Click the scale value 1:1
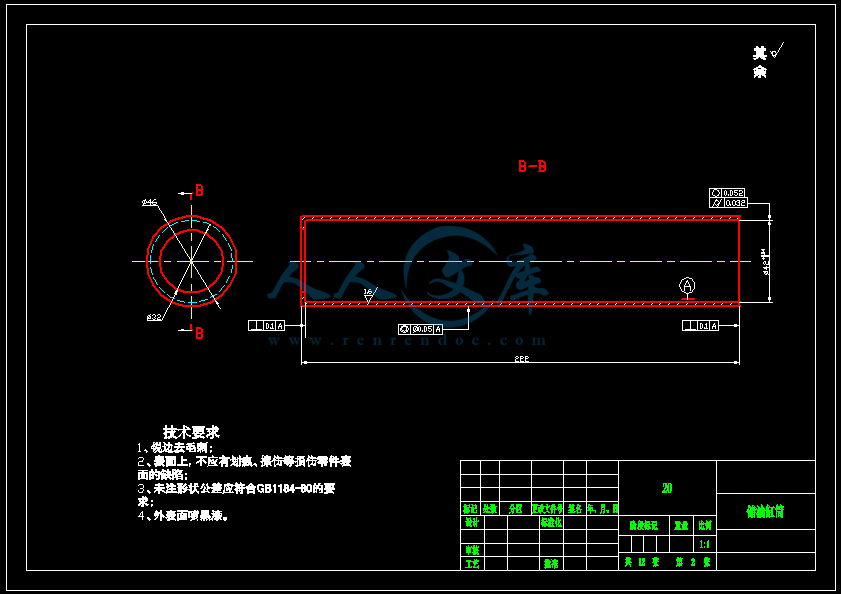Viewport: 841px width, 594px height. [x=705, y=544]
